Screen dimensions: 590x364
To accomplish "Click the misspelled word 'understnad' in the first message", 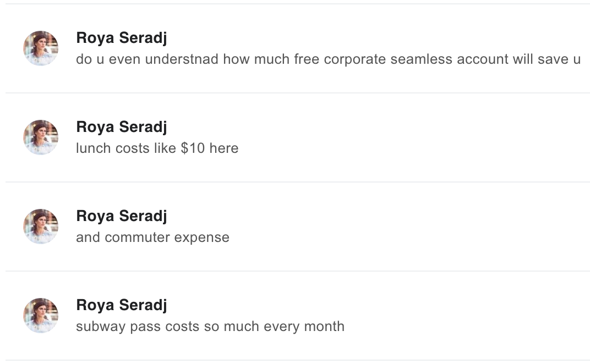I will pos(182,59).
